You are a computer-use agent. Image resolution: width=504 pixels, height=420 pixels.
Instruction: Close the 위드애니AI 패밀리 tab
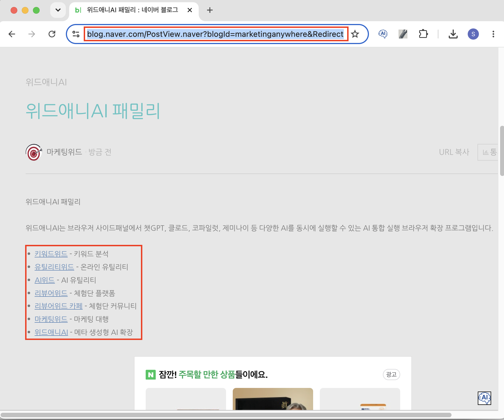pyautogui.click(x=190, y=10)
